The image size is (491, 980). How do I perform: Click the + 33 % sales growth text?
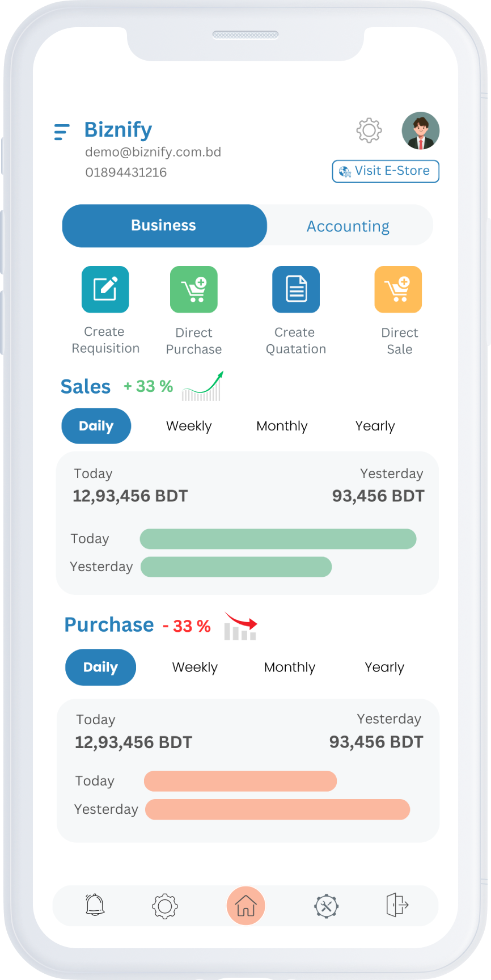[x=149, y=386]
